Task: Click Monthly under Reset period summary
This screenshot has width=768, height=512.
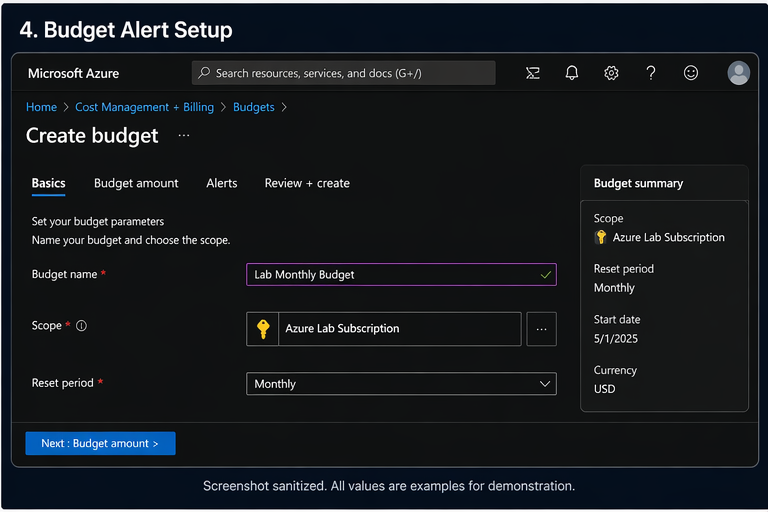Action: pyautogui.click(x=614, y=288)
